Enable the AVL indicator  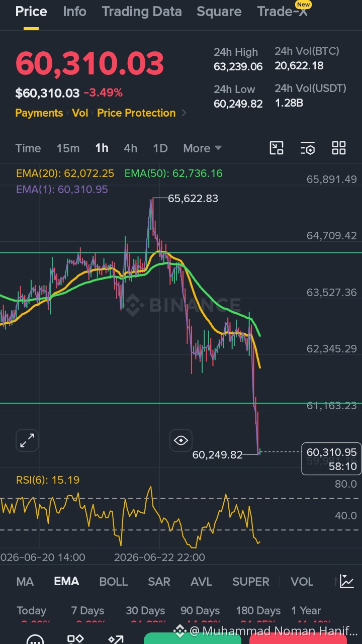pos(201,582)
